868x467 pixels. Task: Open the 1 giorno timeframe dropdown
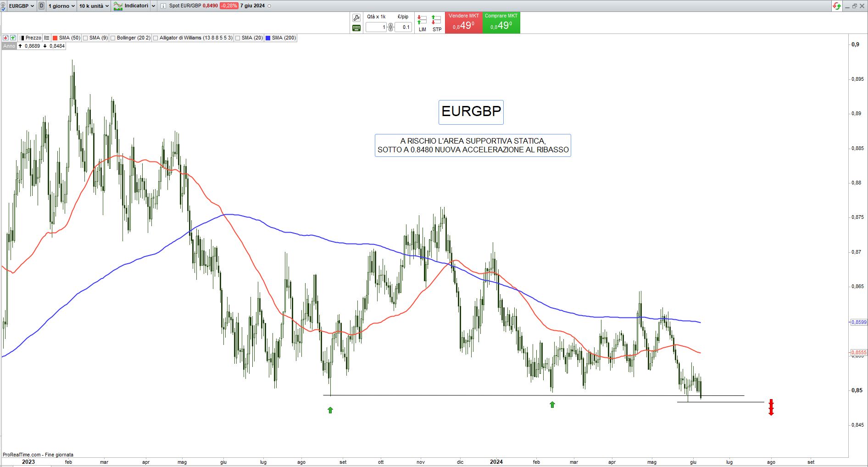click(61, 6)
